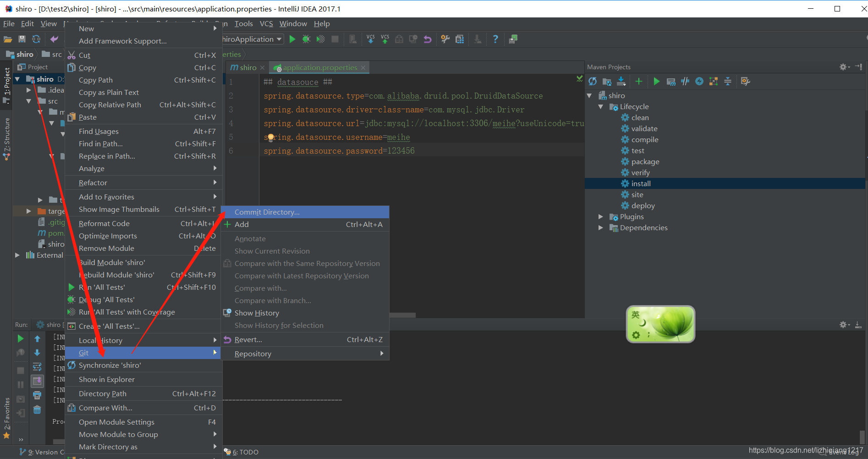Open Maven settings wrench icon
868x459 pixels.
[745, 82]
